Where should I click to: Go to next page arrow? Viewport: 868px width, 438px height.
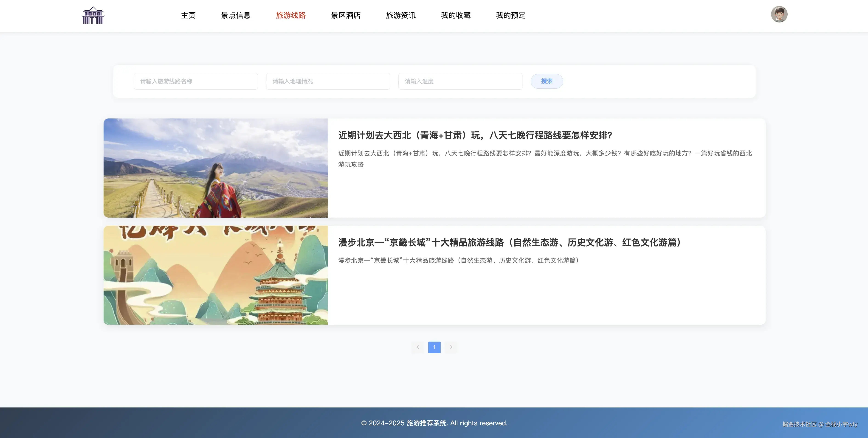click(x=451, y=347)
